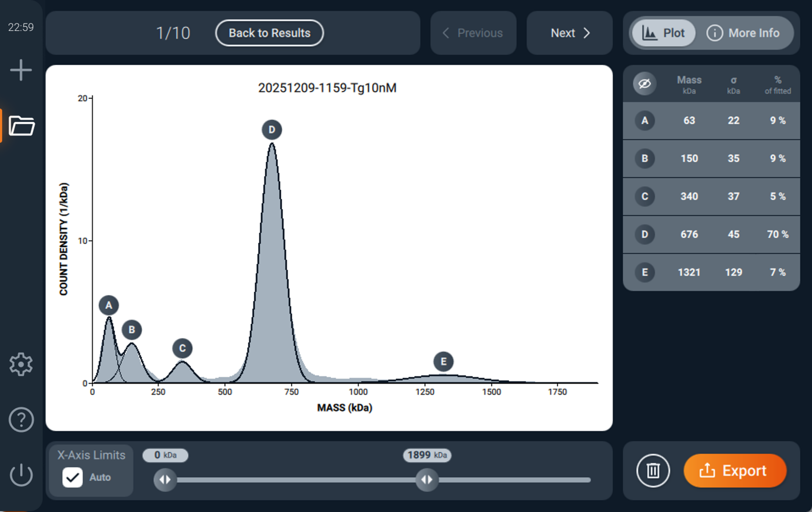Screen dimensions: 812x512
Task: Click peak A label in table
Action: 645,121
